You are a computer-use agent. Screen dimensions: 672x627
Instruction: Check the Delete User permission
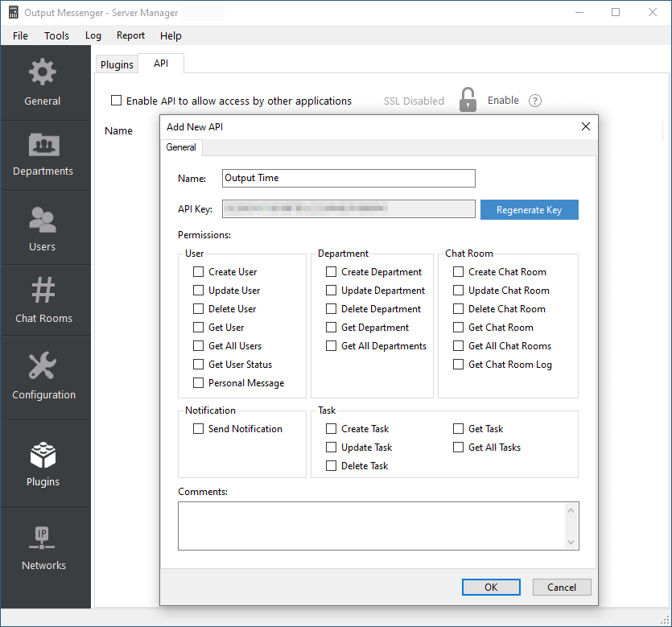point(198,308)
